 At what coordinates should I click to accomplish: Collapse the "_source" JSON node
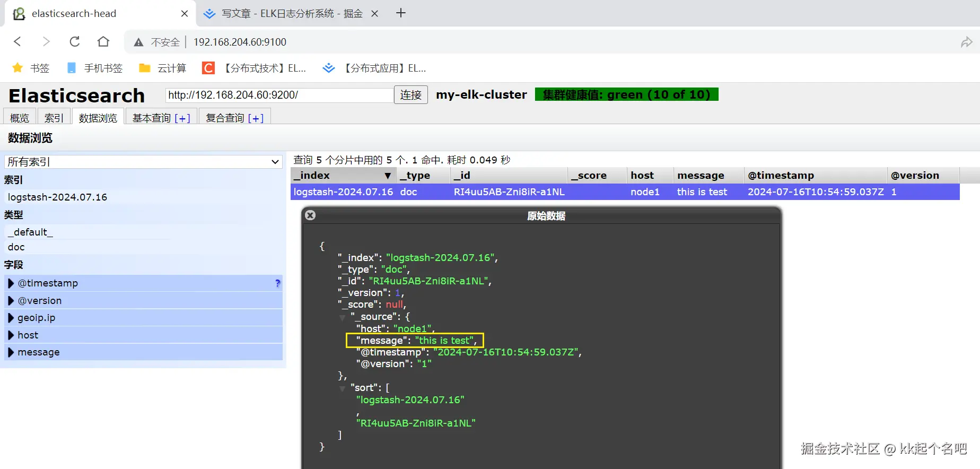tap(342, 317)
